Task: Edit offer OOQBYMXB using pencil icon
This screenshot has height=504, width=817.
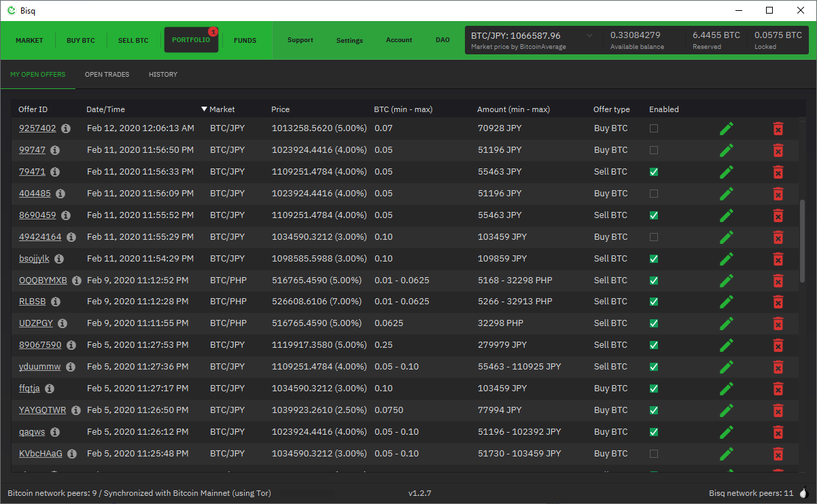Action: pos(727,281)
